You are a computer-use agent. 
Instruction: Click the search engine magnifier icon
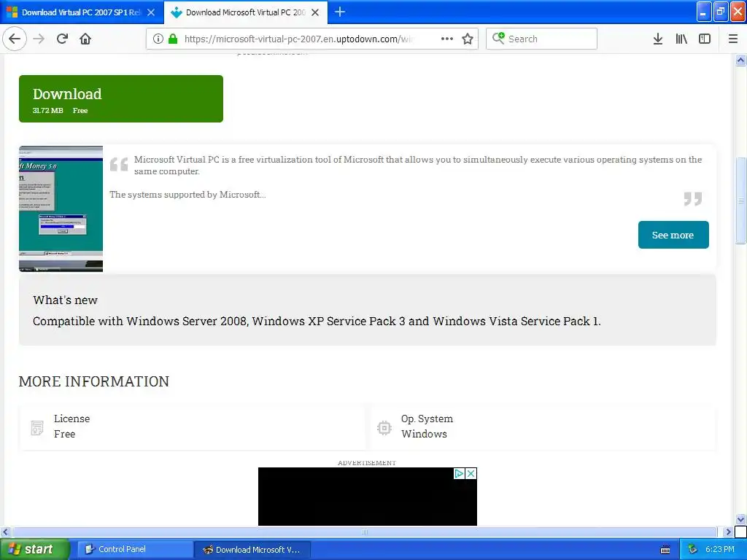pos(498,38)
